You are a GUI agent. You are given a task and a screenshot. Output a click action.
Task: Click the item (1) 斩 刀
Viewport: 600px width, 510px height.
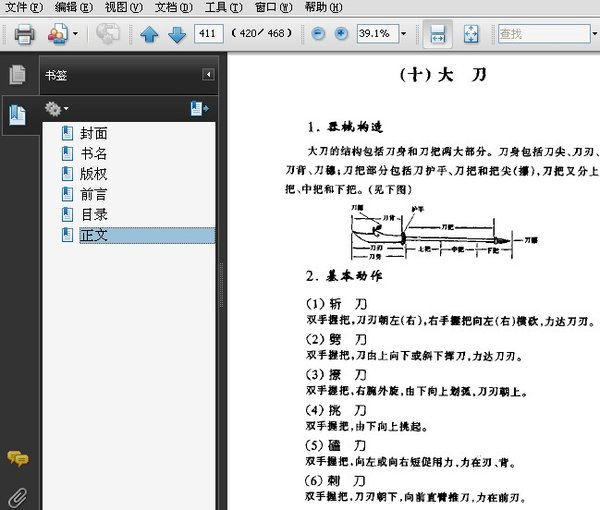(336, 304)
